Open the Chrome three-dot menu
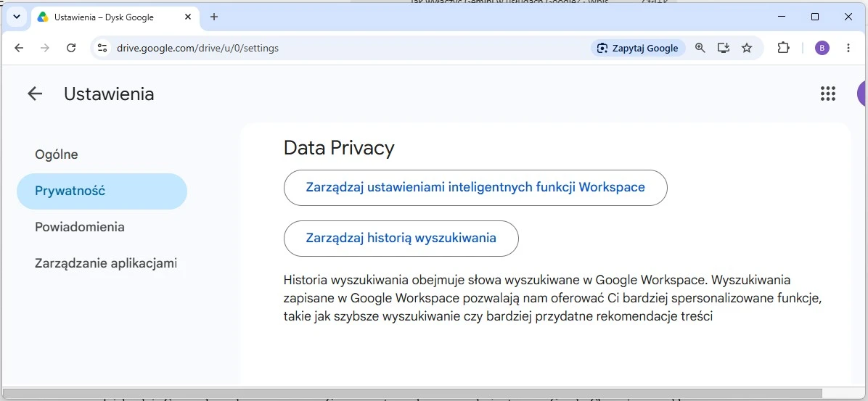The height and width of the screenshot is (401, 868). tap(848, 48)
